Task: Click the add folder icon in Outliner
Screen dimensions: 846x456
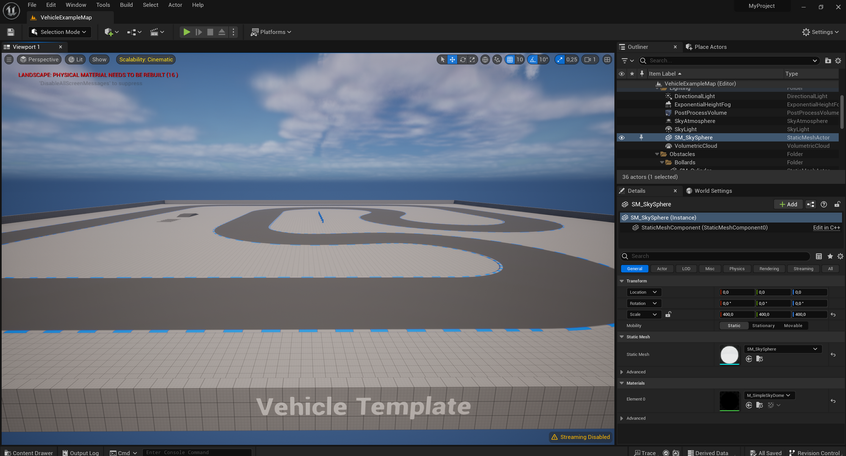Action: pyautogui.click(x=827, y=60)
